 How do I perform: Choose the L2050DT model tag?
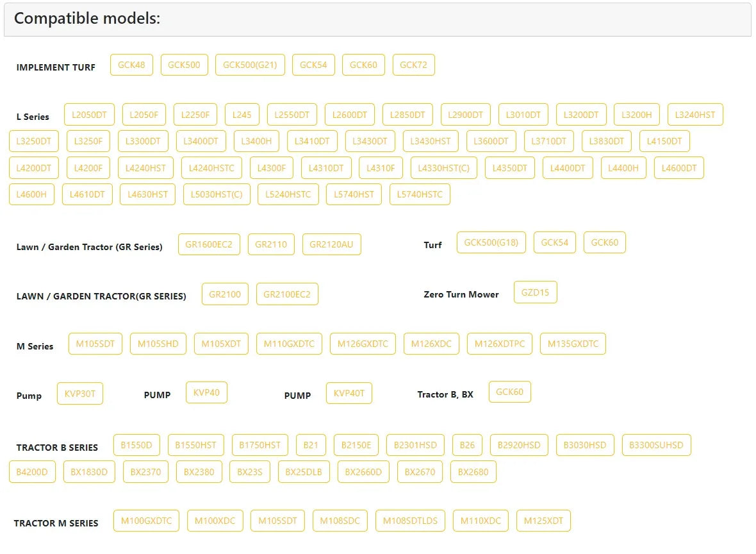(x=89, y=115)
